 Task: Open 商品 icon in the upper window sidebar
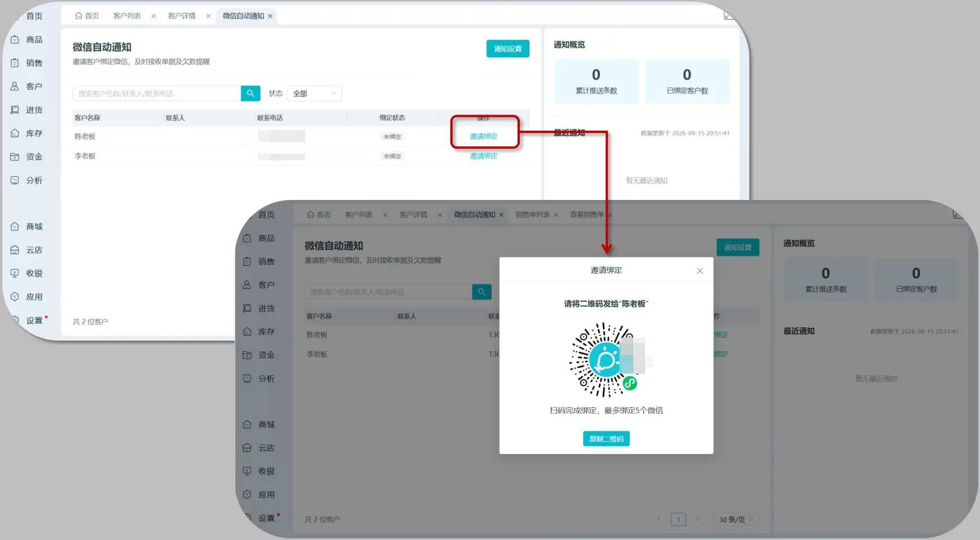pyautogui.click(x=15, y=40)
